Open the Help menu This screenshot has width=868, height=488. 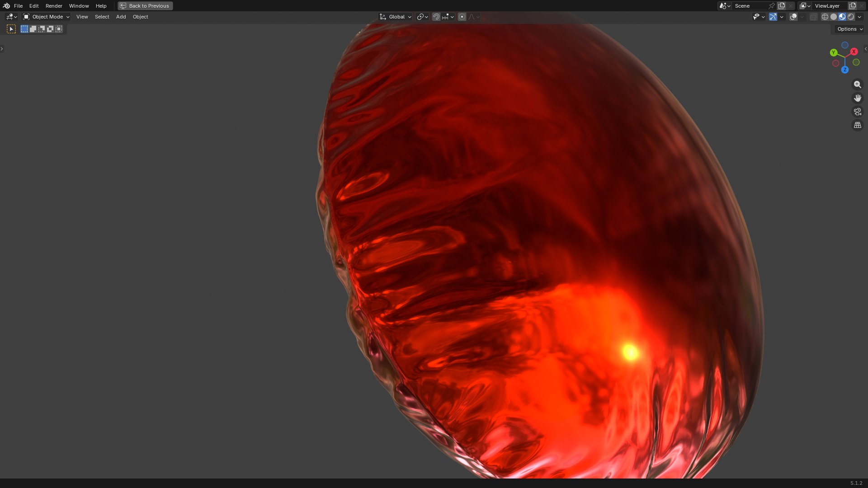[101, 6]
